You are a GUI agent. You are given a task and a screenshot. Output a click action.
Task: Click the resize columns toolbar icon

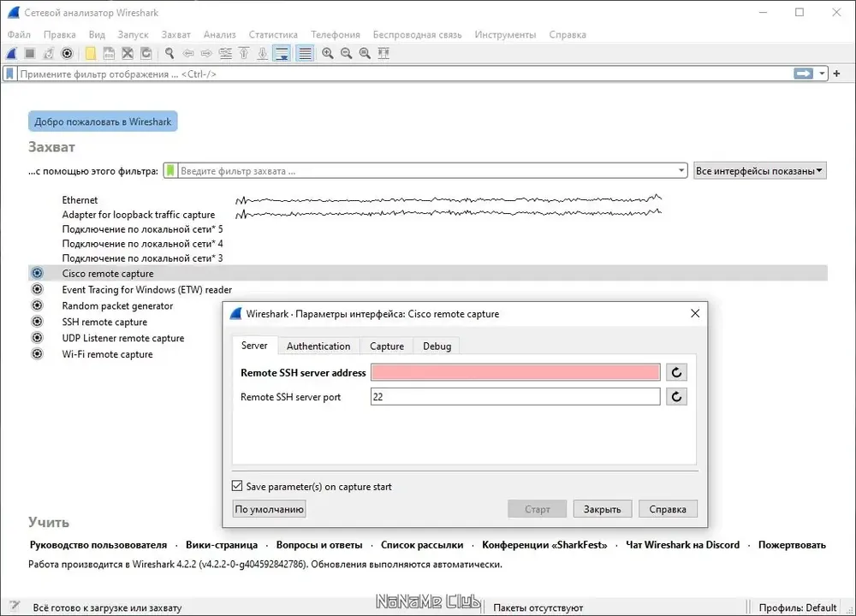tap(383, 53)
